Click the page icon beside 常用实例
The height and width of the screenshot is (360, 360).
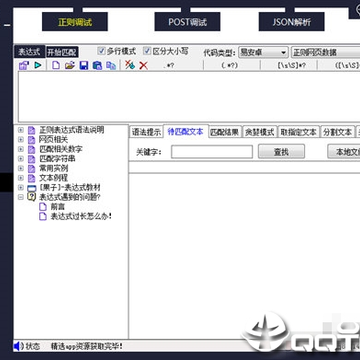pyautogui.click(x=31, y=168)
